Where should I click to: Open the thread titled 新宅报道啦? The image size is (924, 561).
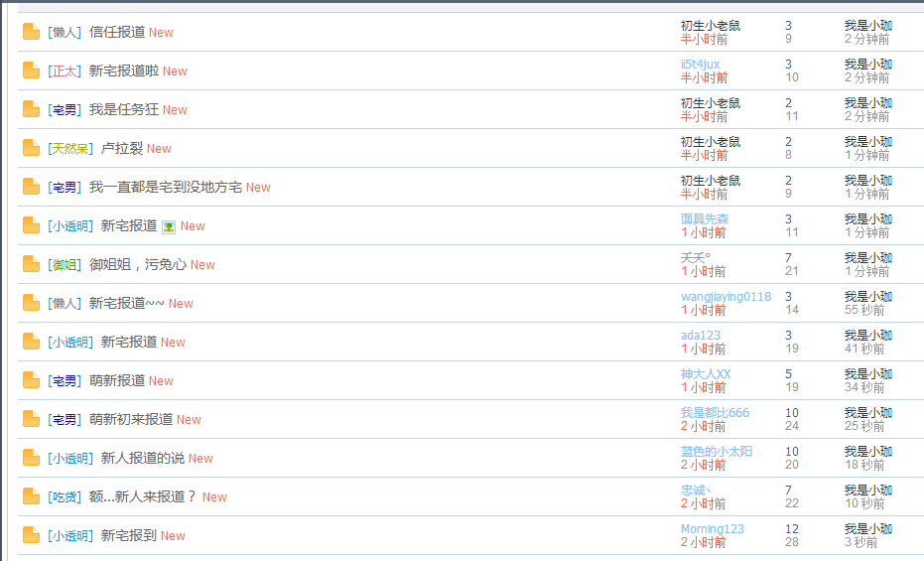[x=123, y=70]
